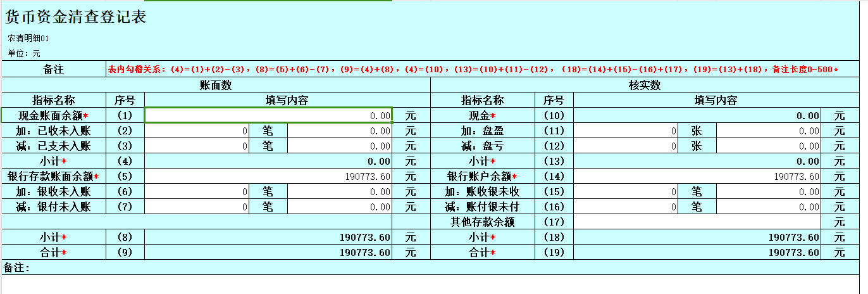Image resolution: width=868 pixels, height=294 pixels.
Task: Click the count field for 加:银收未入账
Action: coord(197,191)
